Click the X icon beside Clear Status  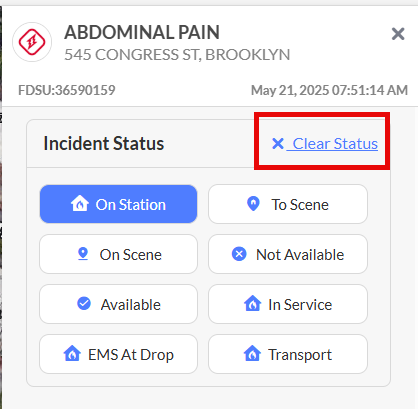click(278, 144)
